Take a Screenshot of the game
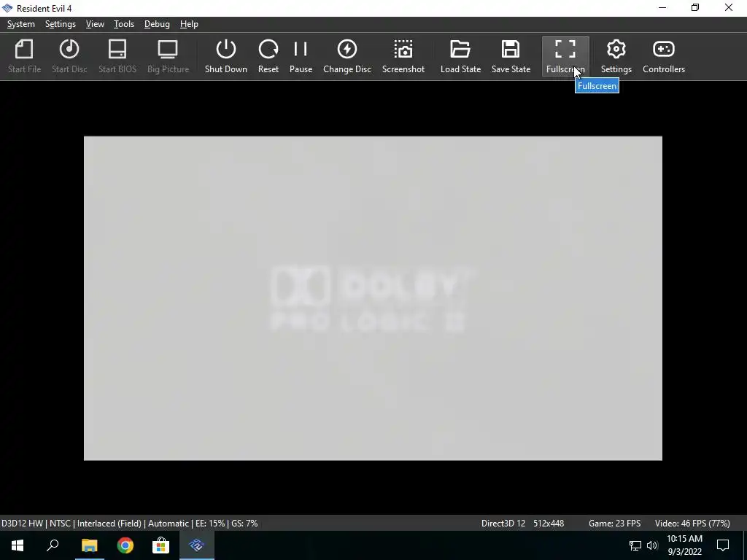Viewport: 747px width, 560px height. point(403,56)
